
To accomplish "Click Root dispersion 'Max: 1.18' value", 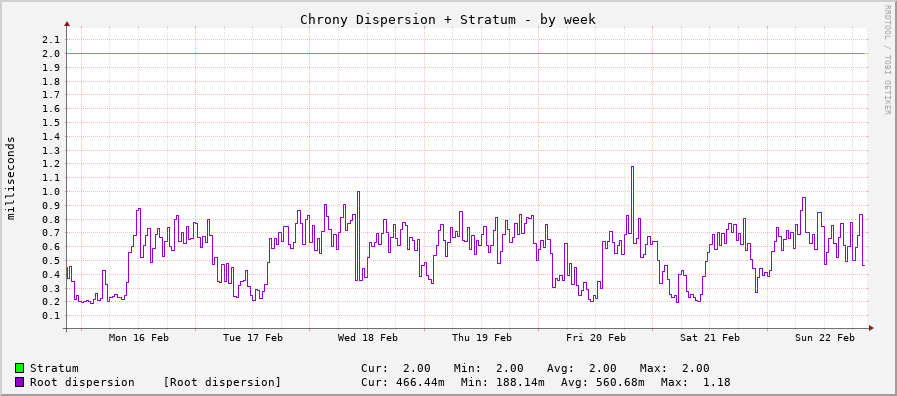I will pos(695,382).
